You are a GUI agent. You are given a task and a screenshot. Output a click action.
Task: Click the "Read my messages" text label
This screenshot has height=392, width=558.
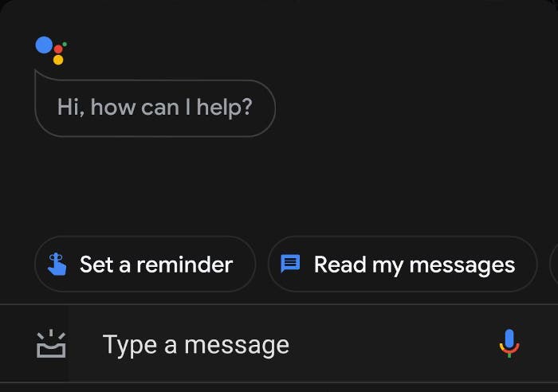(415, 264)
